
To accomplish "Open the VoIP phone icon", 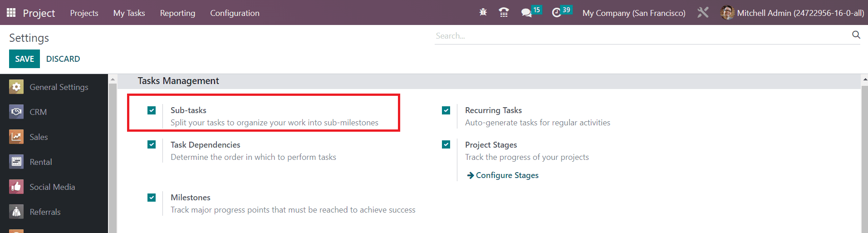I will (x=504, y=12).
